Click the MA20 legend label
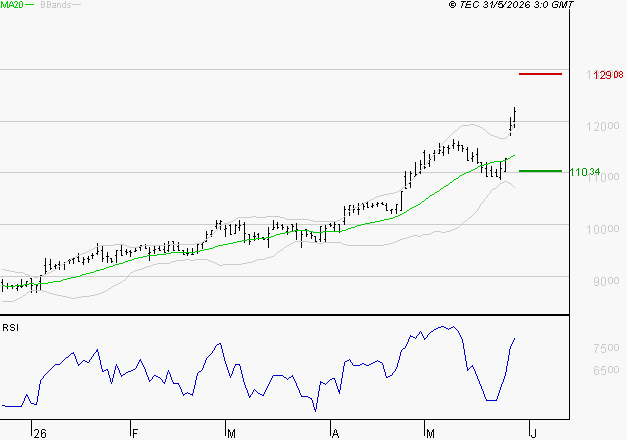This screenshot has width=627, height=440. click(12, 5)
